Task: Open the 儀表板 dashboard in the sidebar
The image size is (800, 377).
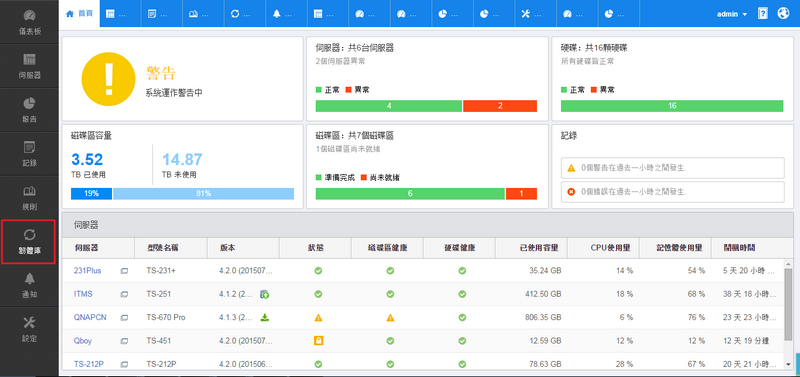Action: tap(29, 22)
